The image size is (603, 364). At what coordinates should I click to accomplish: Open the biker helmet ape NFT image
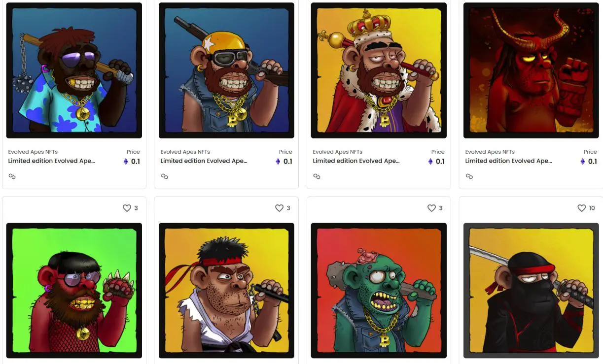[x=226, y=70]
